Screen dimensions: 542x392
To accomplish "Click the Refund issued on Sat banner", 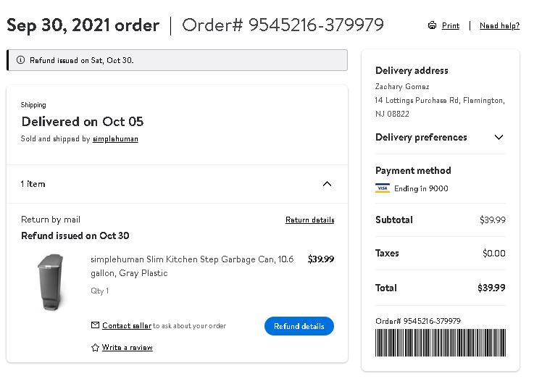I will click(x=178, y=60).
